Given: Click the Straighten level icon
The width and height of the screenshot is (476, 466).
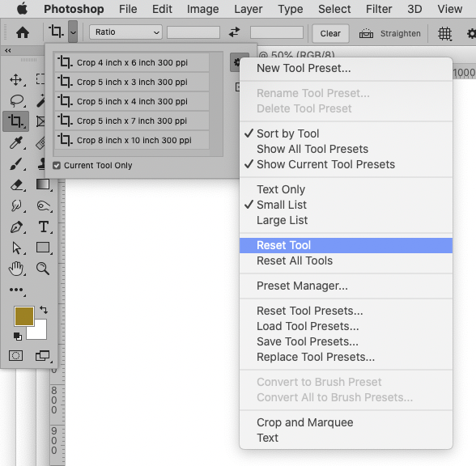Looking at the screenshot, I should [x=366, y=33].
